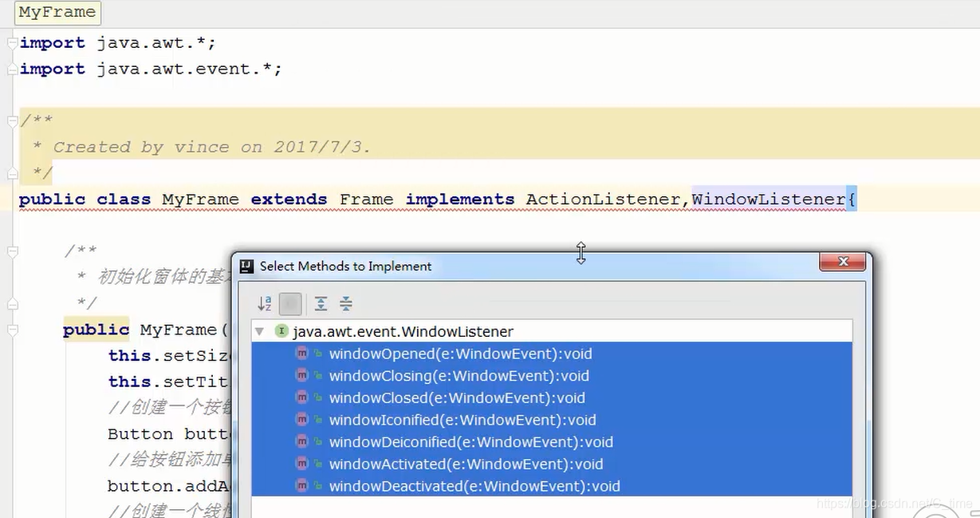The image size is (980, 518).
Task: Click the MyFrame breadcrumb label
Action: 57,12
